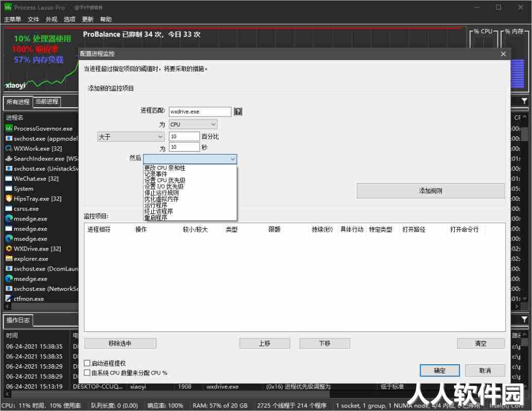This screenshot has width=532, height=411.
Task: Click the ctfmon.exe process icon
Action: coord(9,299)
